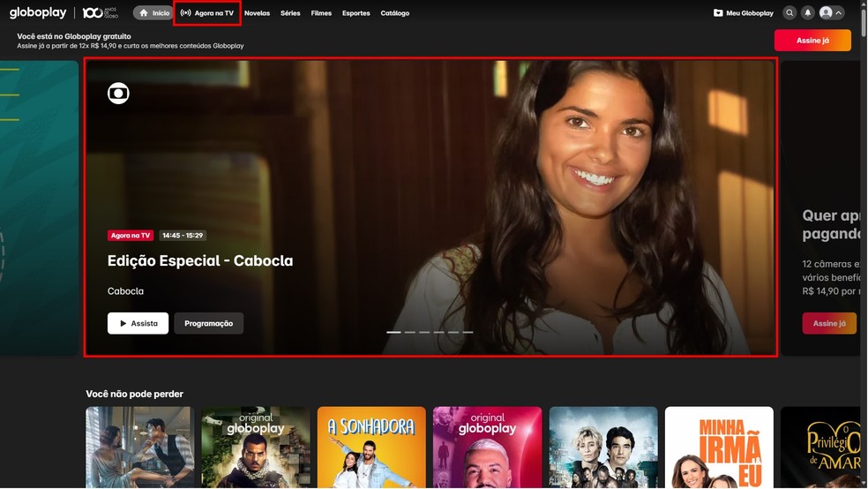Click the globoplay logo
Screen dimensions: 868x489
38,12
